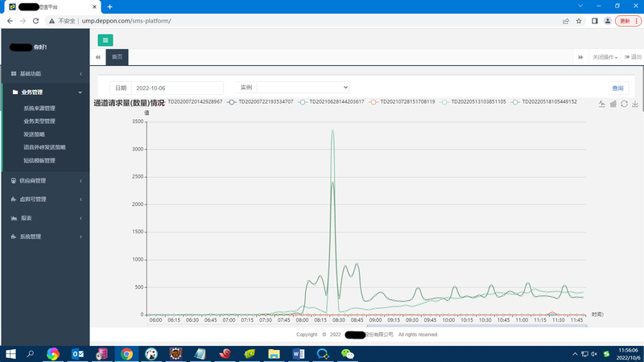Viewport: 644px width, 362px height.
Task: Click the 日期 date input field
Action: pos(177,88)
